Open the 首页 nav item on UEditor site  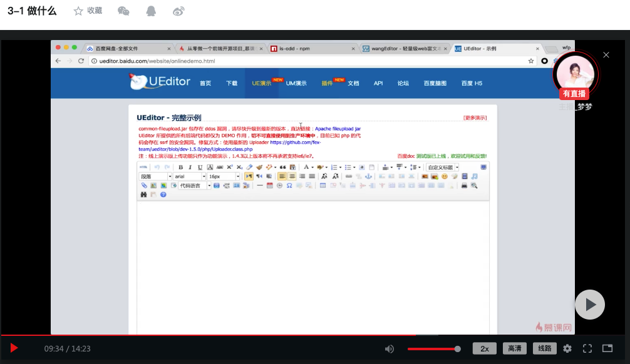pyautogui.click(x=205, y=83)
